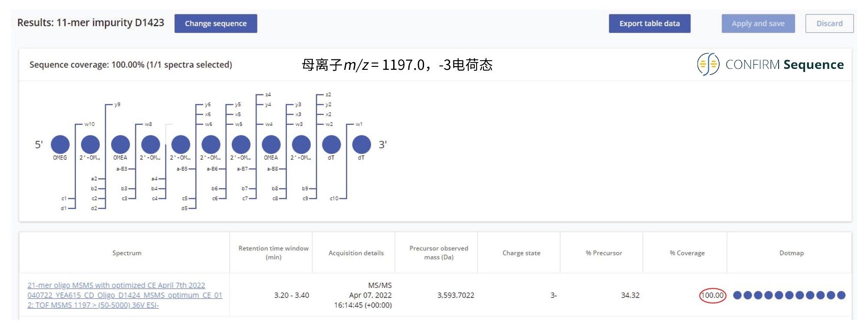Click the y9 fragment label
Image resolution: width=868 pixels, height=330 pixels.
pyautogui.click(x=117, y=105)
